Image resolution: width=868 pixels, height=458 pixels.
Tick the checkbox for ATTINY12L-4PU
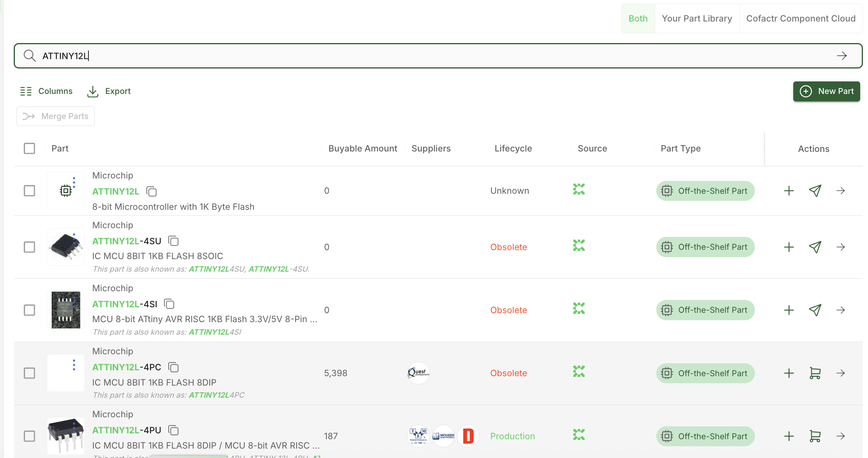29,436
